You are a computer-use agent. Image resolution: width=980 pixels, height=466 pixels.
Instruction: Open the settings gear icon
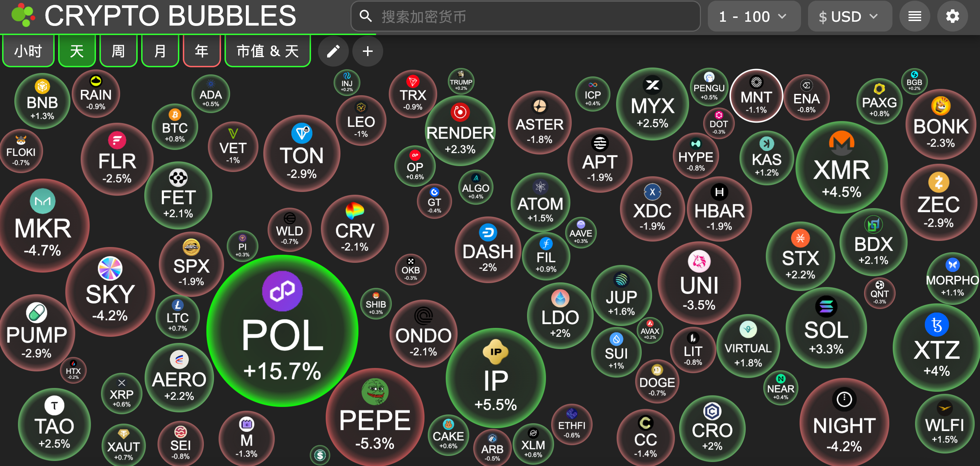click(x=952, y=16)
